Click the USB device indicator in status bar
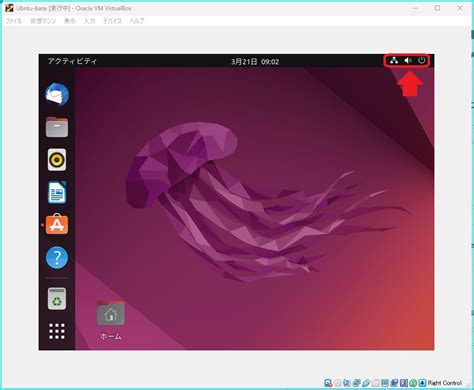The height and width of the screenshot is (390, 474). click(366, 383)
